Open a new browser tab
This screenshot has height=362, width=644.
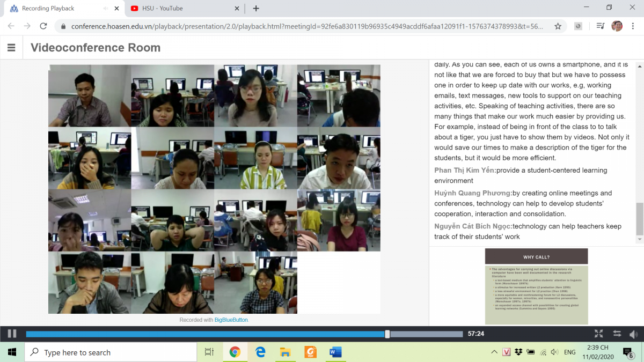(256, 8)
